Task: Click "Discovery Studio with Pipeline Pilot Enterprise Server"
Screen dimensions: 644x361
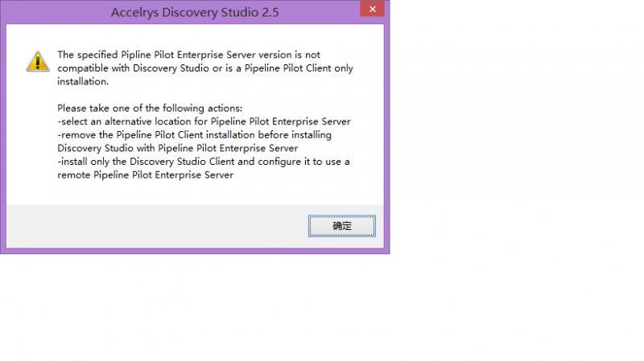Action: [178, 148]
